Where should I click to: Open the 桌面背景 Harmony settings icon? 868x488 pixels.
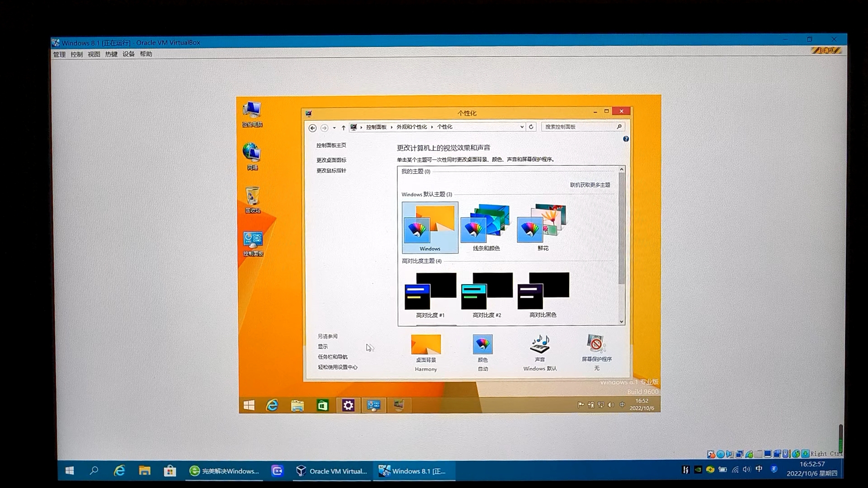pos(425,344)
